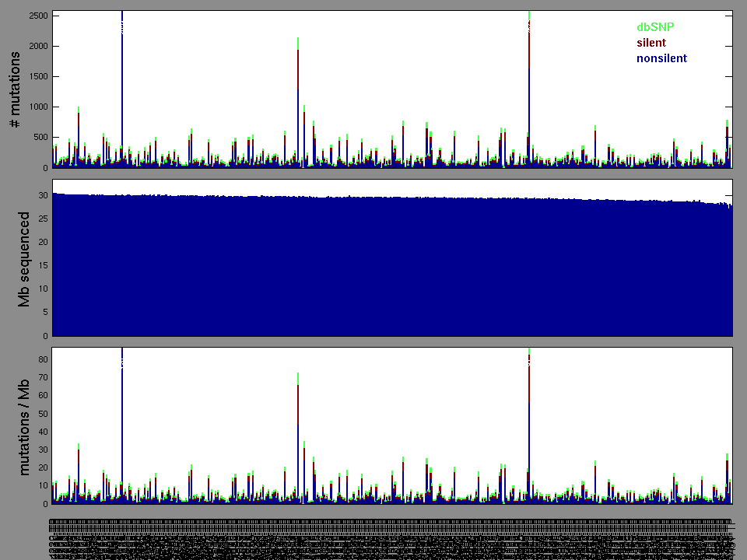Toggle the nonsilent mutations legend entry
This screenshot has height=560, width=747.
coord(661,58)
